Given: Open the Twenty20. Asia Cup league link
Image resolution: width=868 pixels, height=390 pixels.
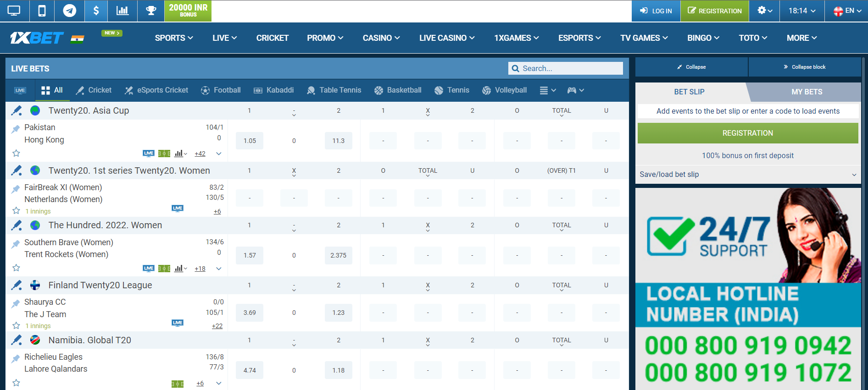Looking at the screenshot, I should (89, 110).
